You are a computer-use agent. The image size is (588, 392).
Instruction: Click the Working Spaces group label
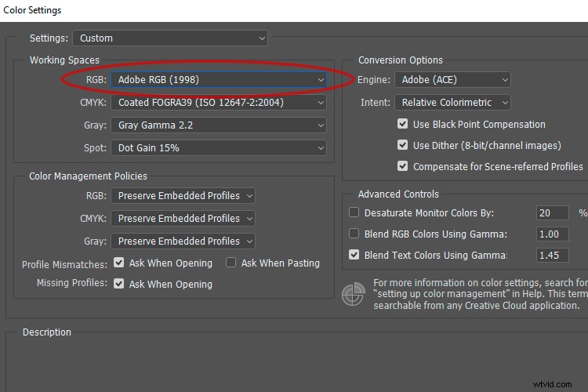(64, 60)
